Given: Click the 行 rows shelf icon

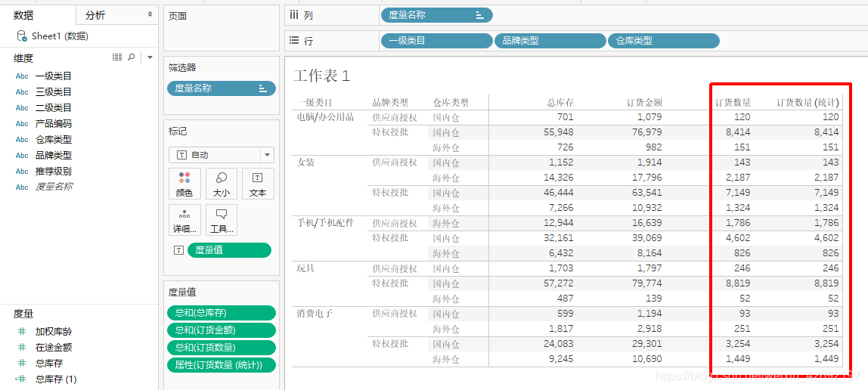Looking at the screenshot, I should (294, 40).
